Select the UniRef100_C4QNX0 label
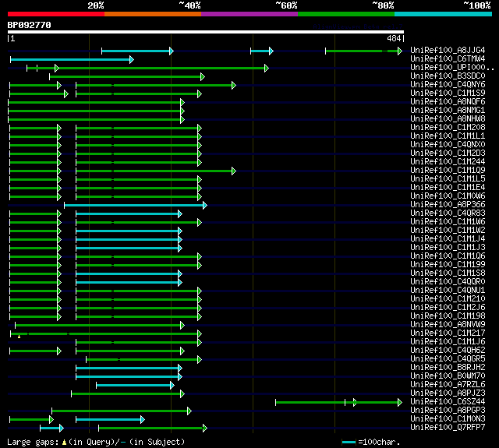 coord(448,145)
